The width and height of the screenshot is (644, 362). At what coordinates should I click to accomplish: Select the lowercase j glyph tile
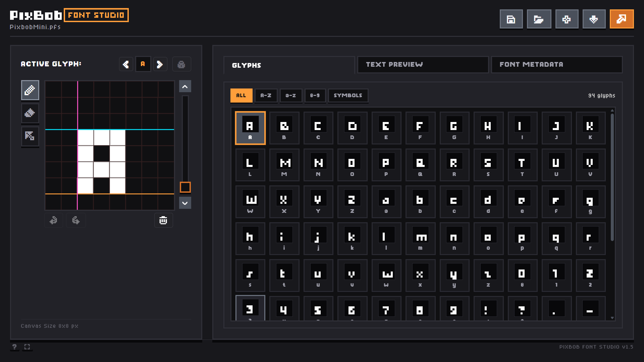[x=318, y=239]
